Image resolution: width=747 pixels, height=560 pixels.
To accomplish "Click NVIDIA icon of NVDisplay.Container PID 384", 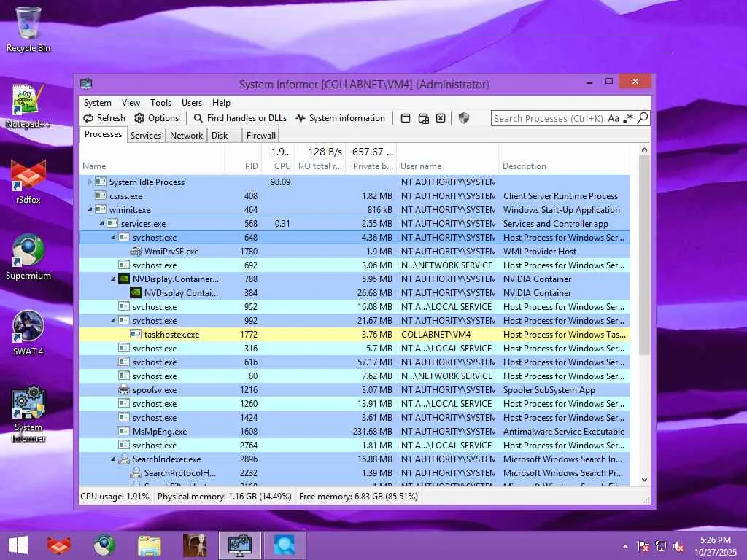I will (135, 293).
